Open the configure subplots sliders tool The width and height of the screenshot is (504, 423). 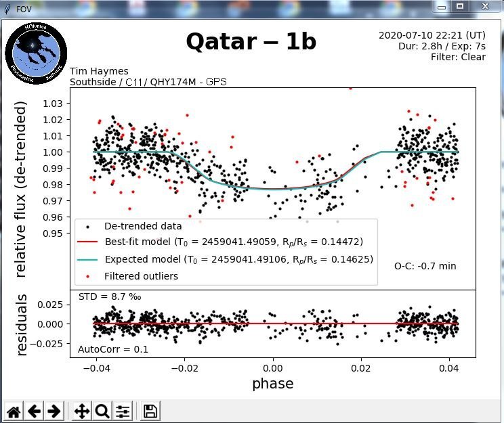click(123, 411)
